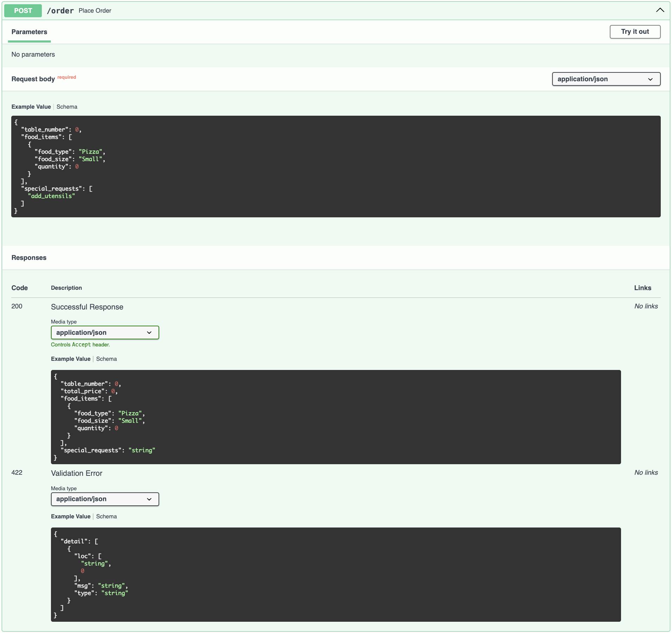672x633 pixels.
Task: Click the 422 status code
Action: coord(17,473)
